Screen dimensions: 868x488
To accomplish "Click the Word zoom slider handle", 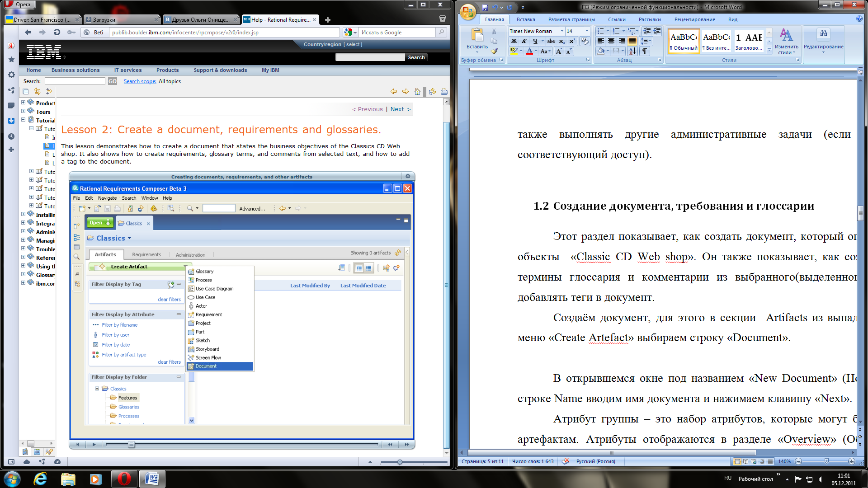I will point(826,461).
